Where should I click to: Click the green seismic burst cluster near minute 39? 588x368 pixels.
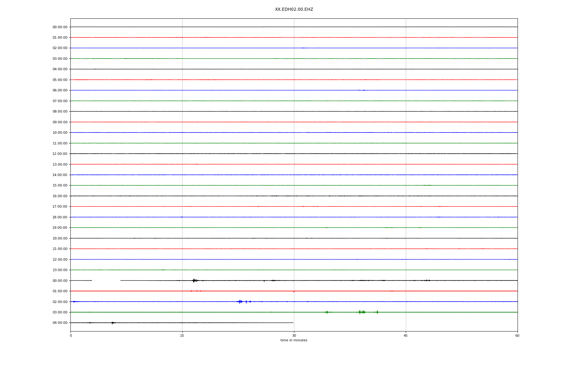[x=362, y=312]
